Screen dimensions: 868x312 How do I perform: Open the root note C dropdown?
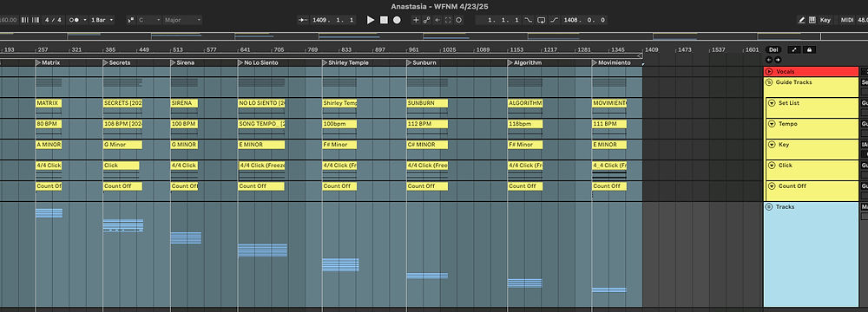[x=149, y=20]
